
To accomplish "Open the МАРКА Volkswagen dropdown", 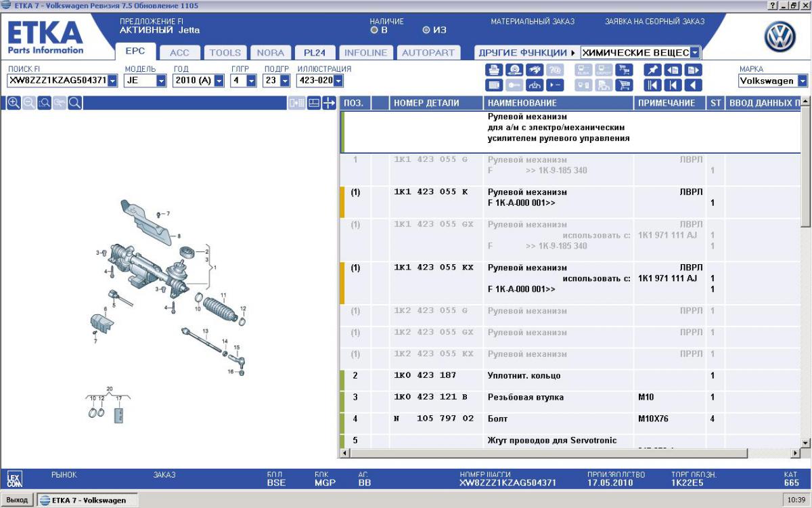I will (803, 81).
